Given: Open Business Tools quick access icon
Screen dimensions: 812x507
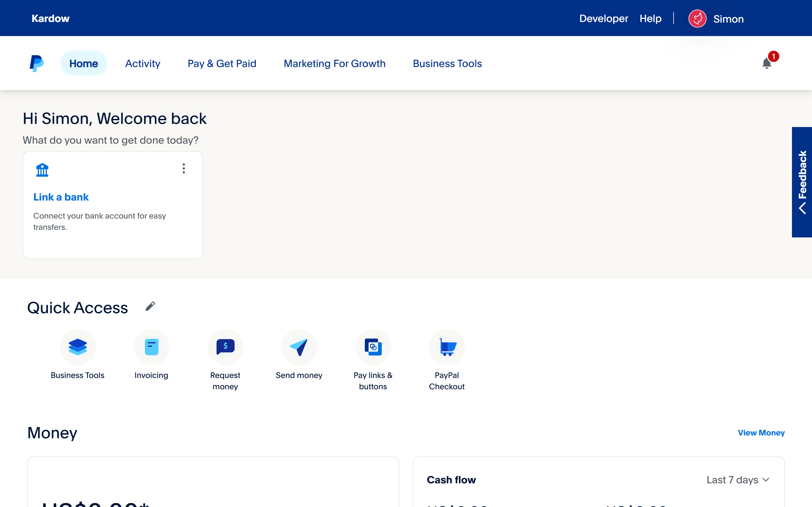Looking at the screenshot, I should 78,347.
